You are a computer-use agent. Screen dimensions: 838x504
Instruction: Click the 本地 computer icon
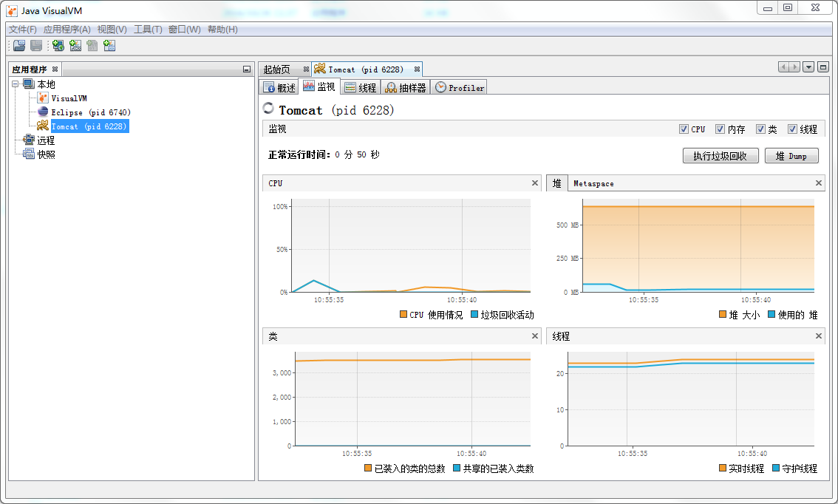(x=28, y=84)
